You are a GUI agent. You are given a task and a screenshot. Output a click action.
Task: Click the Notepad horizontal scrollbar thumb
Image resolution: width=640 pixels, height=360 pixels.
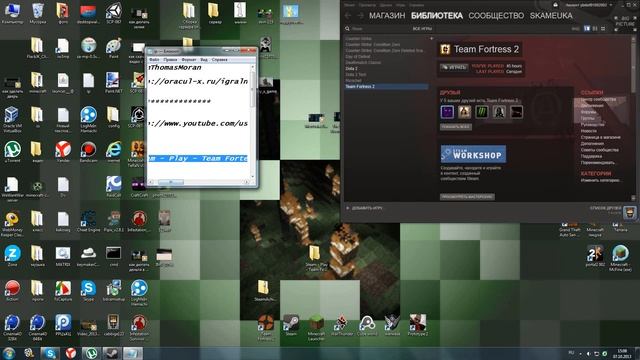[x=171, y=182]
